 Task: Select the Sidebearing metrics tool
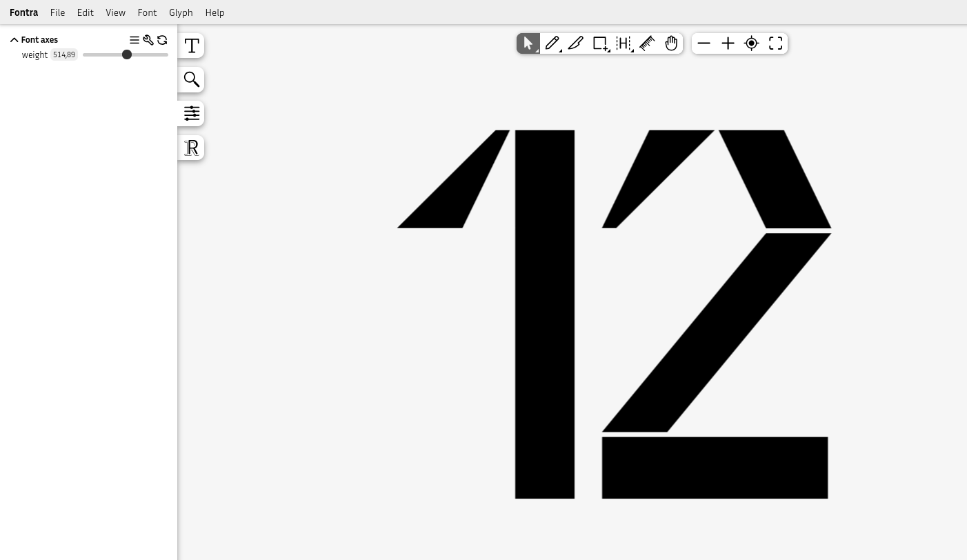point(624,43)
